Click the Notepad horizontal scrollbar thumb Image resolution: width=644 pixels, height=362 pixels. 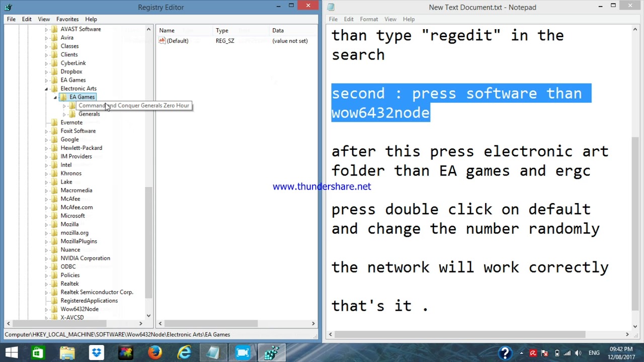pos(460,334)
